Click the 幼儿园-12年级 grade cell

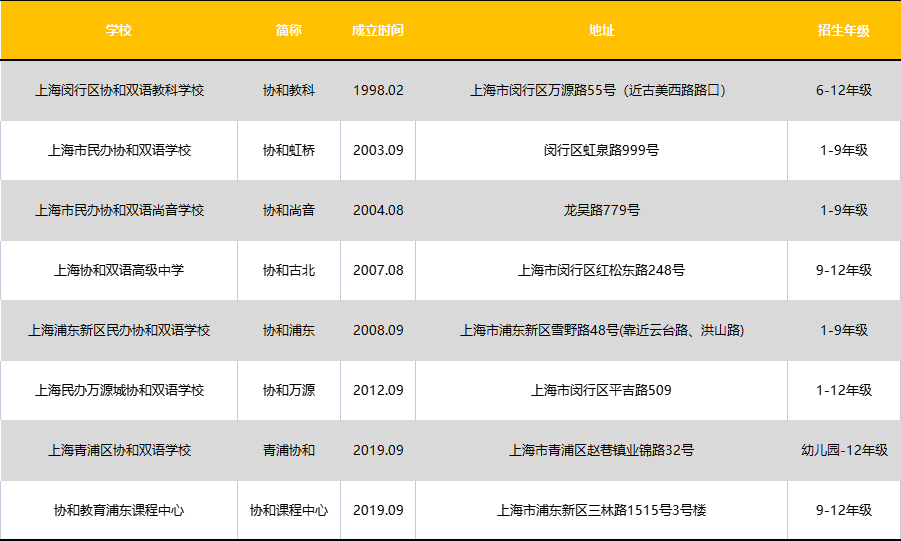pyautogui.click(x=843, y=450)
